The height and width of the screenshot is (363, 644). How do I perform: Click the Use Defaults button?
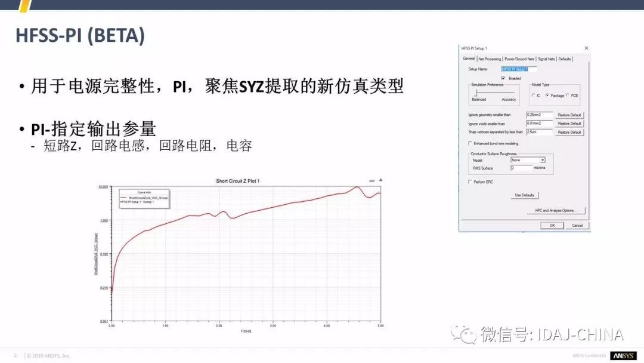pyautogui.click(x=525, y=195)
